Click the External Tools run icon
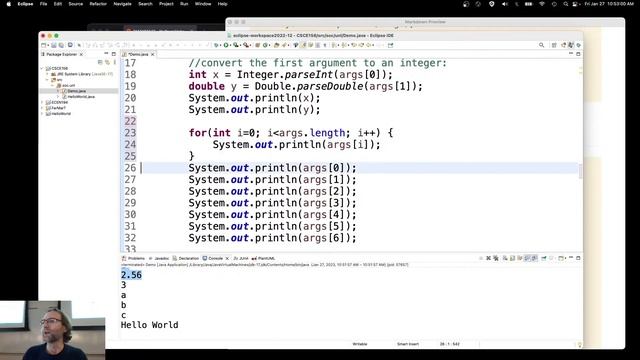 tap(246, 45)
